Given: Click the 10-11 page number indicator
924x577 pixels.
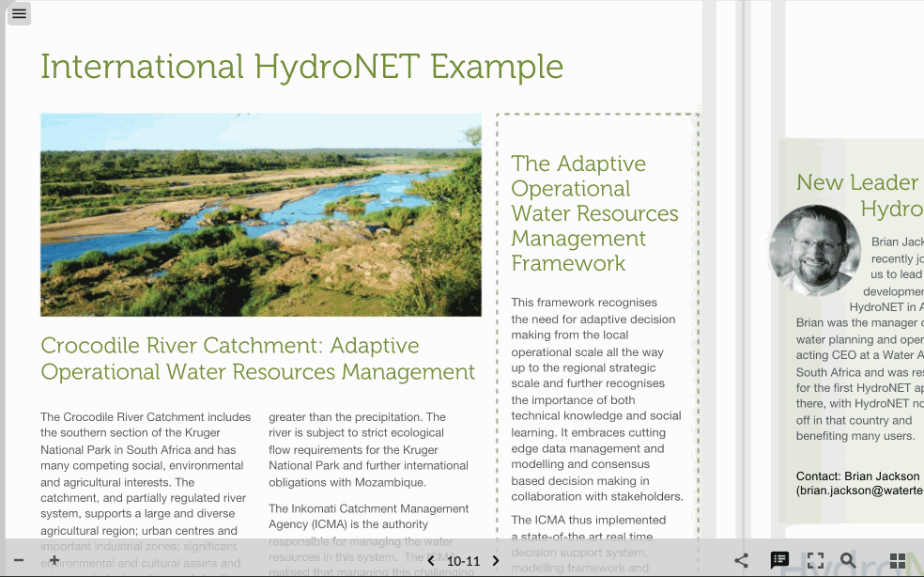Looking at the screenshot, I should coord(463,561).
